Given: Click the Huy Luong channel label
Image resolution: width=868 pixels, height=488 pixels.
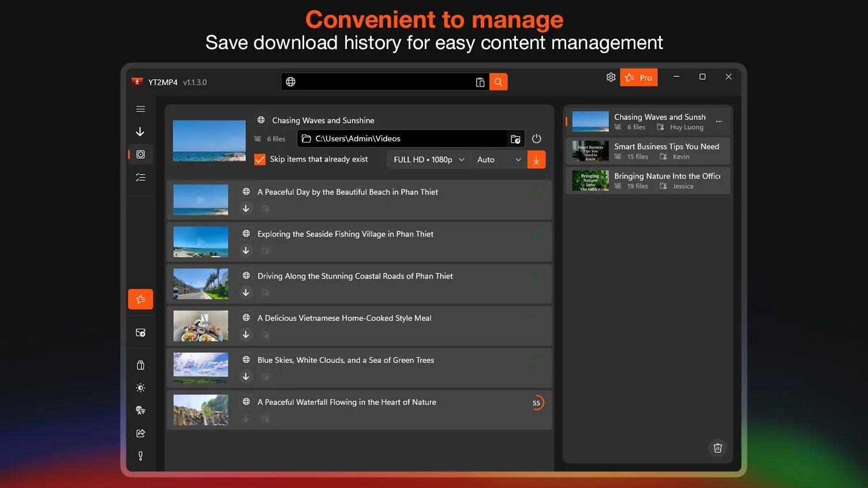Looking at the screenshot, I should (x=687, y=127).
